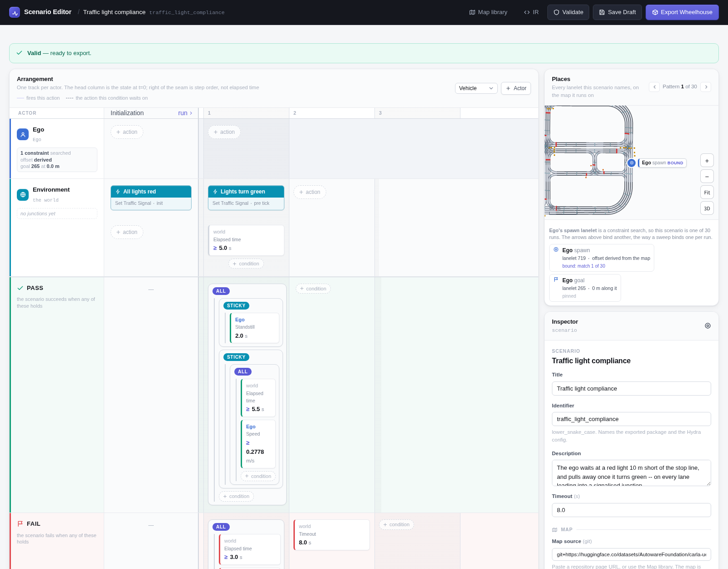The width and height of the screenshot is (728, 569).
Task: Open the Vehicle actor type dropdown
Action: click(476, 88)
